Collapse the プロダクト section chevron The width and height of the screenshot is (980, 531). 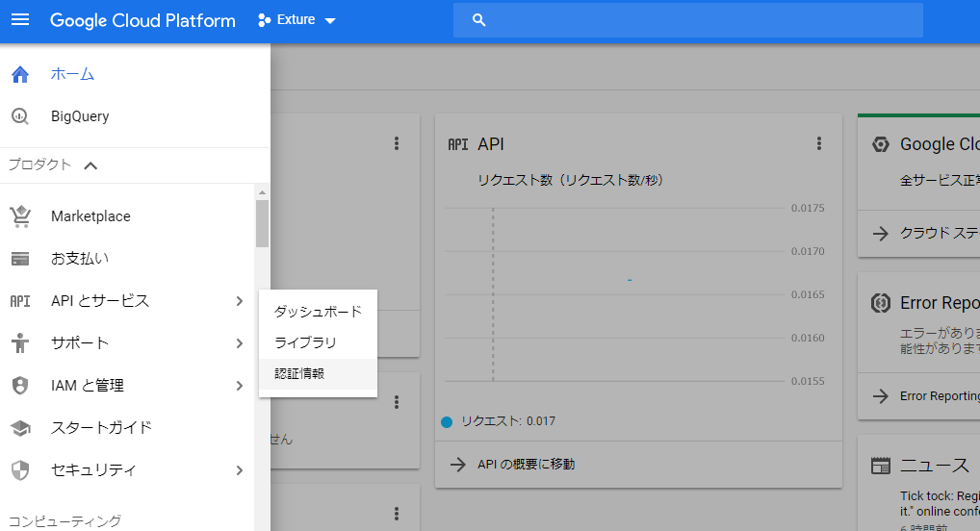point(90,165)
